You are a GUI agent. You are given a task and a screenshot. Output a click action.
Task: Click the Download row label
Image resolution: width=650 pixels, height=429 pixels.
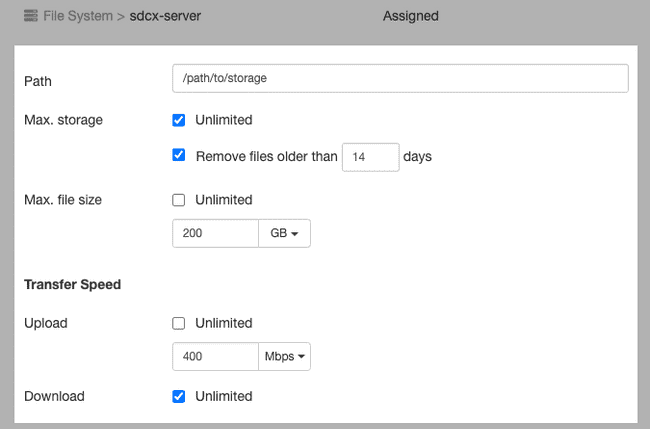coord(54,396)
